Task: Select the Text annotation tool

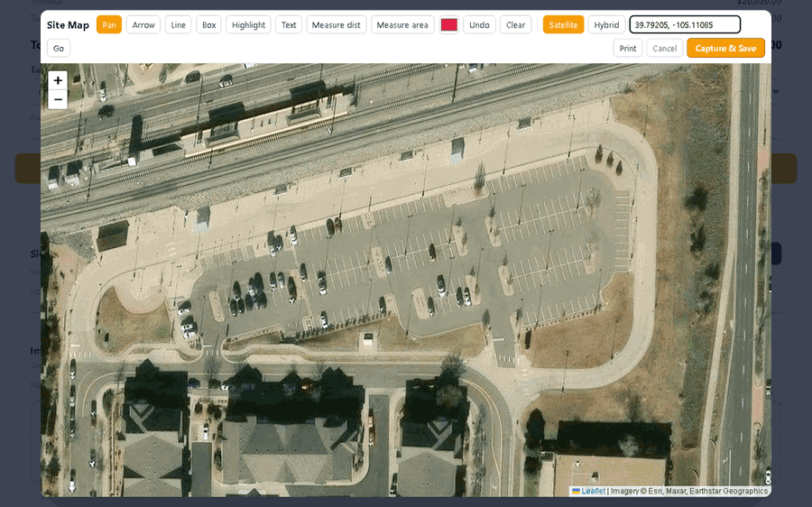Action: [x=289, y=25]
